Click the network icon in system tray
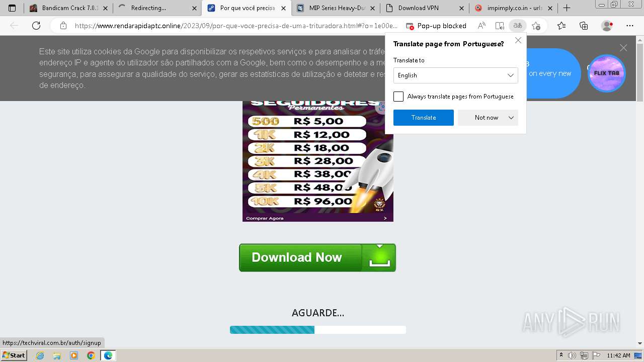The width and height of the screenshot is (644, 362). click(x=584, y=355)
